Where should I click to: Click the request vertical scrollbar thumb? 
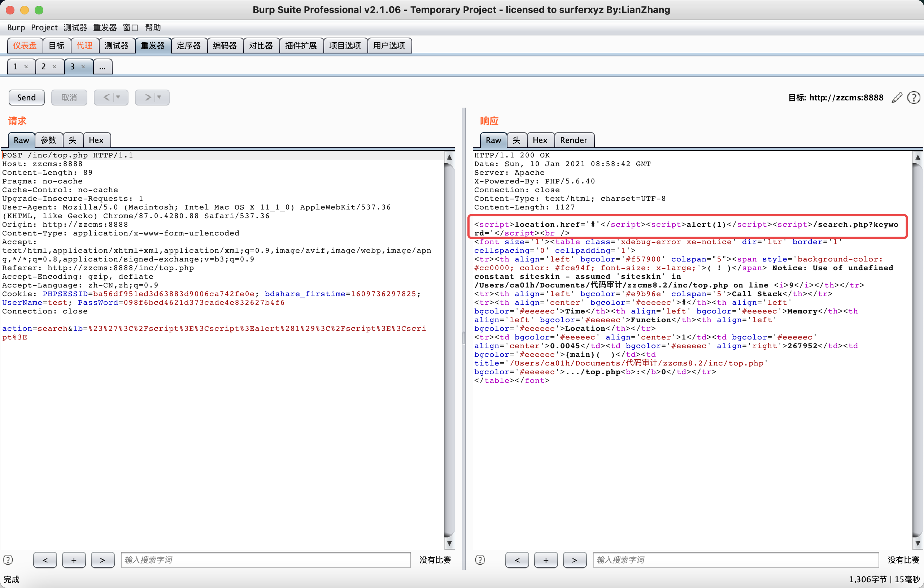tap(449, 350)
